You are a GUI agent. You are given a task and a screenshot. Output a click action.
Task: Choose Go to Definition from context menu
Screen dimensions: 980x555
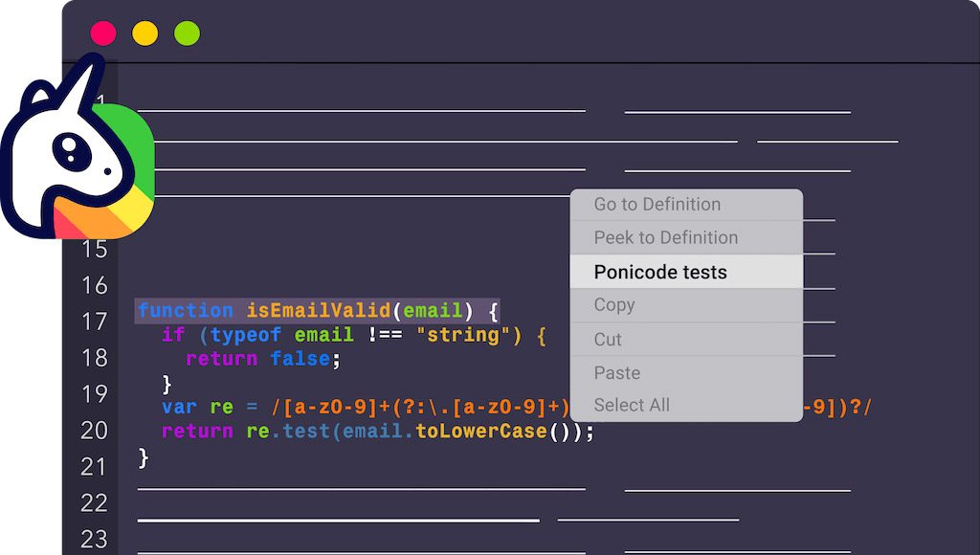[x=686, y=205]
